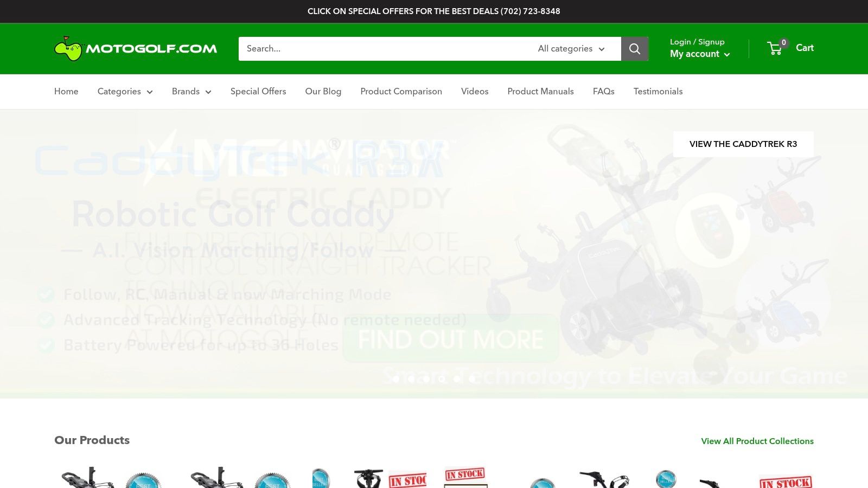
Task: Go to the Testimonials page
Action: coord(658,92)
